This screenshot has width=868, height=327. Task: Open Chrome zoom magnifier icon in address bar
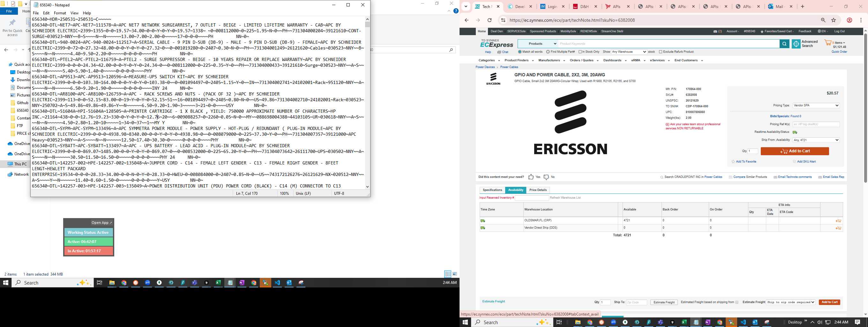[823, 20]
